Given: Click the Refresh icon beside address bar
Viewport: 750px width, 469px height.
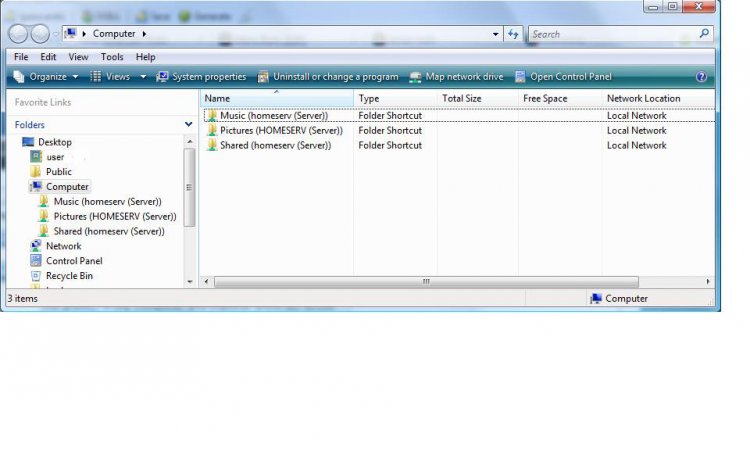Looking at the screenshot, I should (x=514, y=34).
